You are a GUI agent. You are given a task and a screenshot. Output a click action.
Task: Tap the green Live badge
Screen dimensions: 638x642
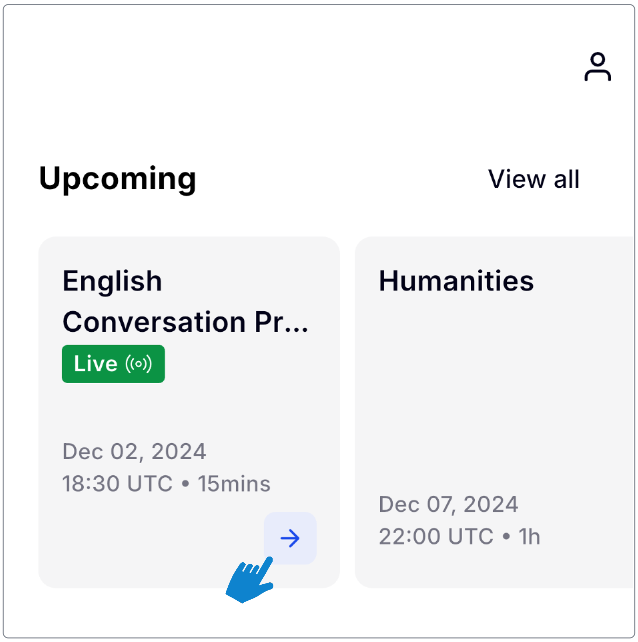[113, 364]
